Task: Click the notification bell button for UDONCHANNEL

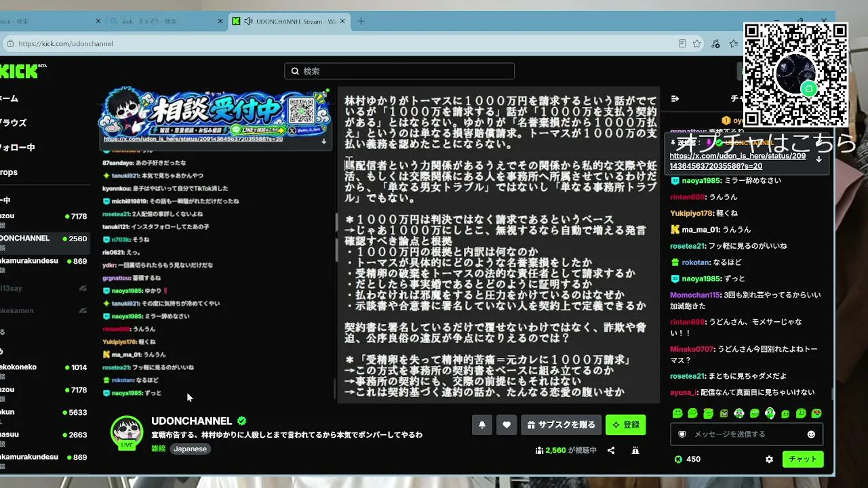Action: 482,425
